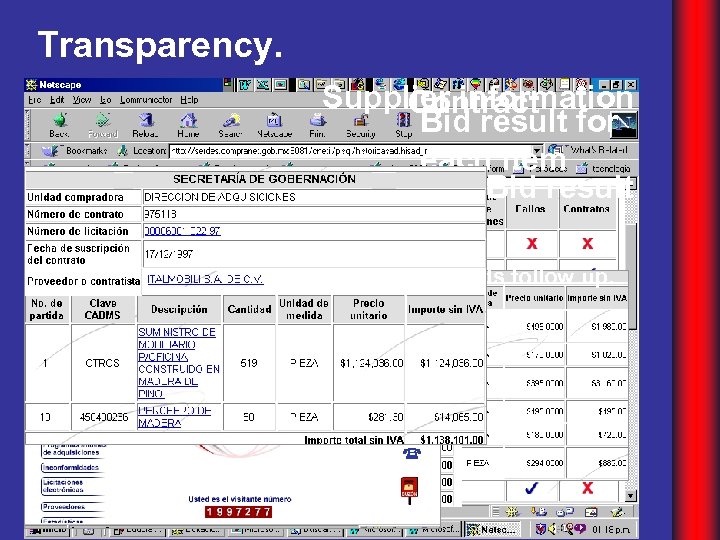Click the red mailbox icon
Image resolution: width=720 pixels, height=540 pixels.
click(409, 489)
